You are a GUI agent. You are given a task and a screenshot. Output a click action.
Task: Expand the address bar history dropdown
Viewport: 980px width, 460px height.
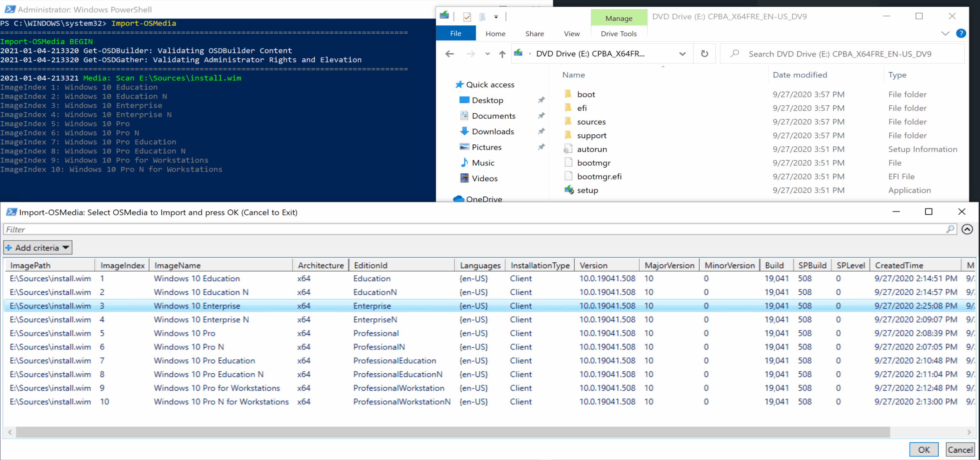pos(683,54)
